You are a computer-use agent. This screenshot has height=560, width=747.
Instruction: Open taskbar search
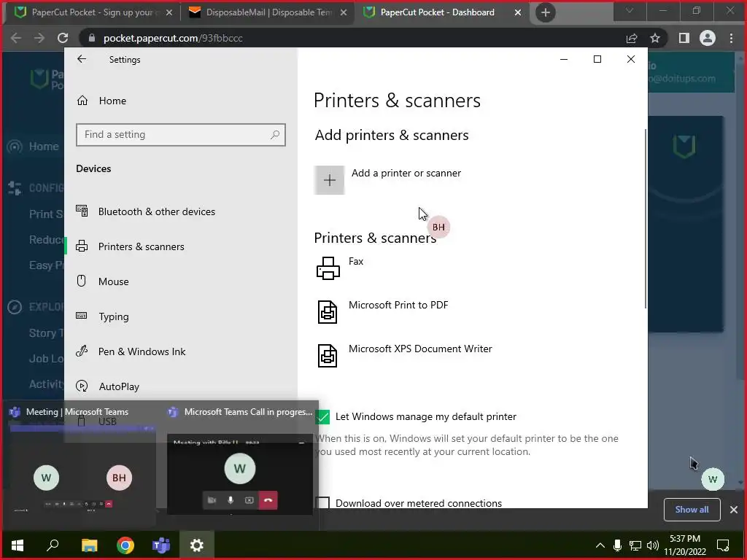(x=53, y=545)
